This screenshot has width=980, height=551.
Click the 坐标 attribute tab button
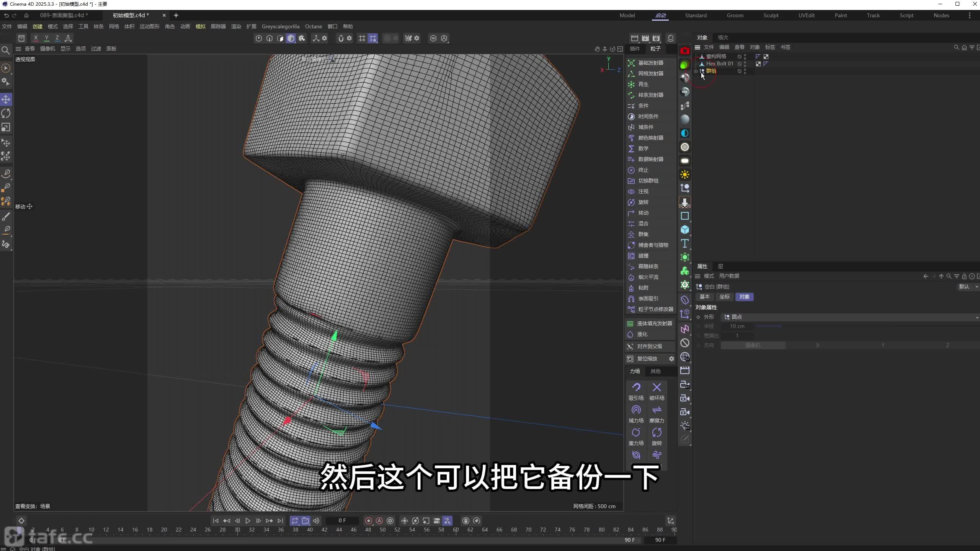(724, 297)
